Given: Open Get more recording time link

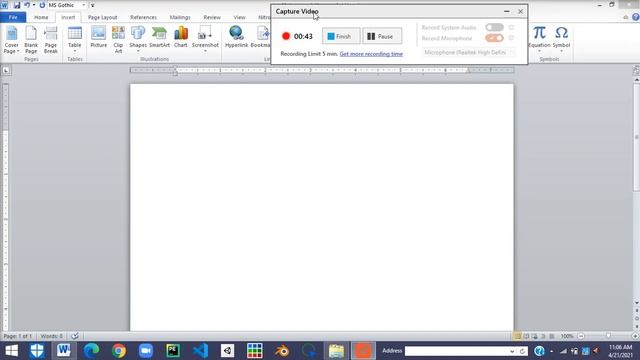Looking at the screenshot, I should point(371,54).
